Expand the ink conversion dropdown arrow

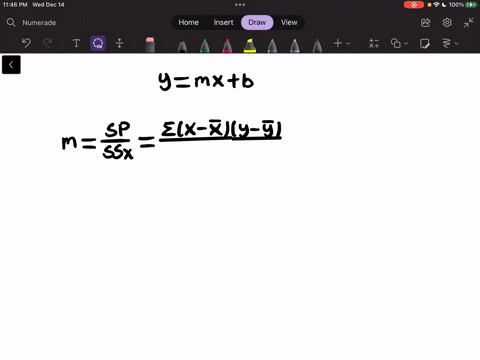(x=456, y=43)
